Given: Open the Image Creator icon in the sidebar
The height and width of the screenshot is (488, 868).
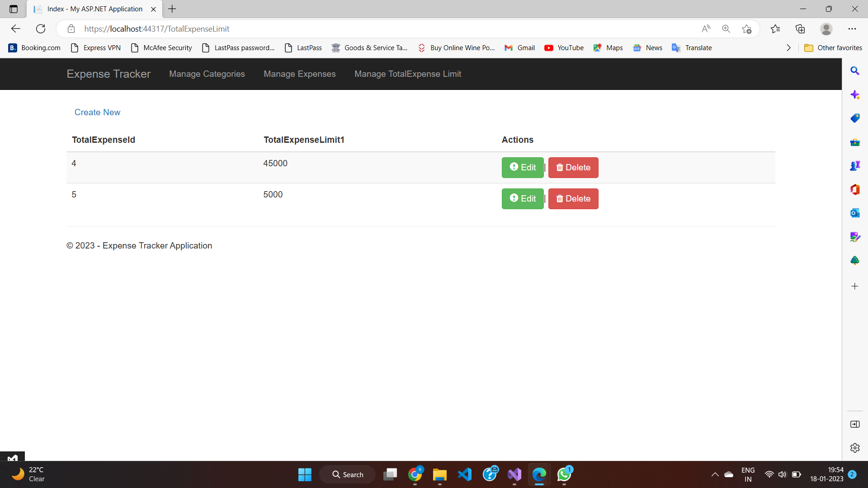Looking at the screenshot, I should [x=855, y=236].
